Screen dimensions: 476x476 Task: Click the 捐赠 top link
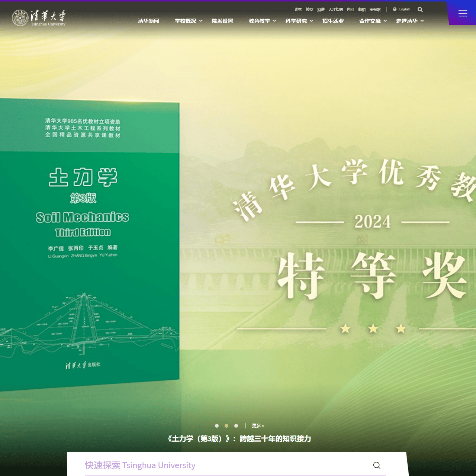coord(321,10)
